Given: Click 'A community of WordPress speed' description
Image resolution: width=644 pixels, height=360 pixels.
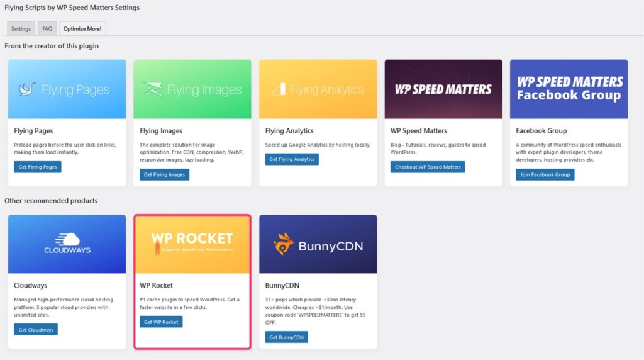Looking at the screenshot, I should tap(569, 152).
